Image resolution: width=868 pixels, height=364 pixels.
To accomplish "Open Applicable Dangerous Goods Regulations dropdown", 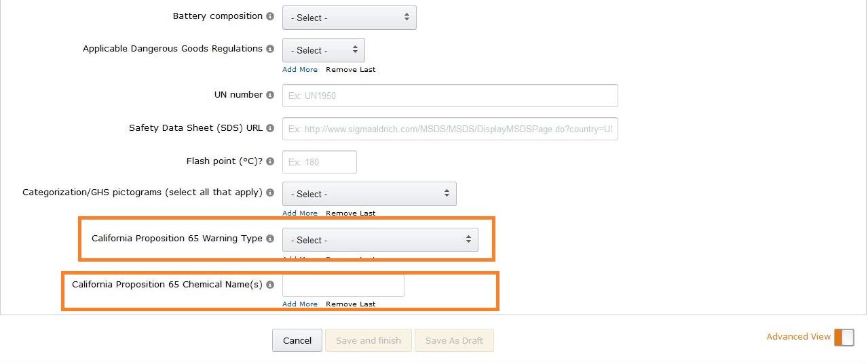I will point(323,50).
